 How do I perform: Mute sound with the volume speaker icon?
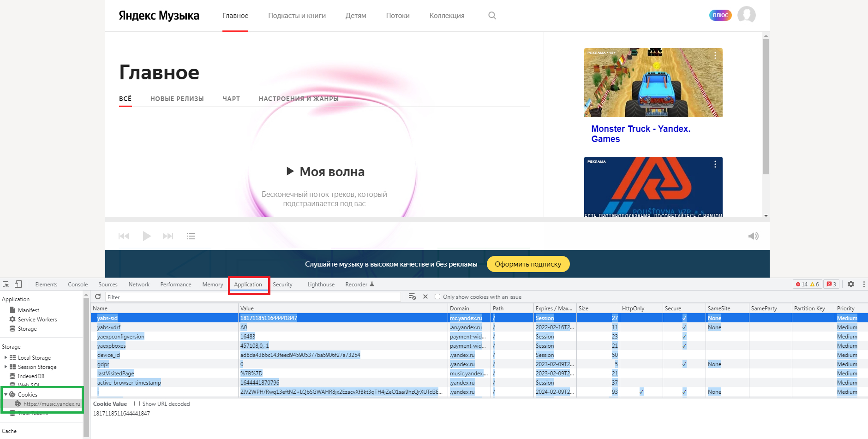pos(753,236)
